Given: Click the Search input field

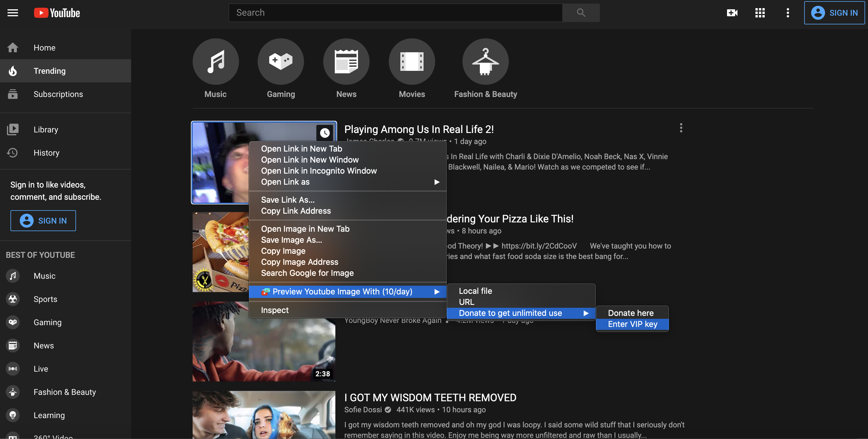Looking at the screenshot, I should coord(395,13).
